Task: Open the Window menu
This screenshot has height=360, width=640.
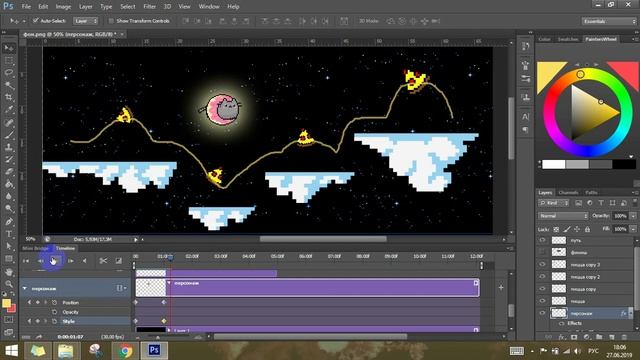Action: tap(209, 7)
